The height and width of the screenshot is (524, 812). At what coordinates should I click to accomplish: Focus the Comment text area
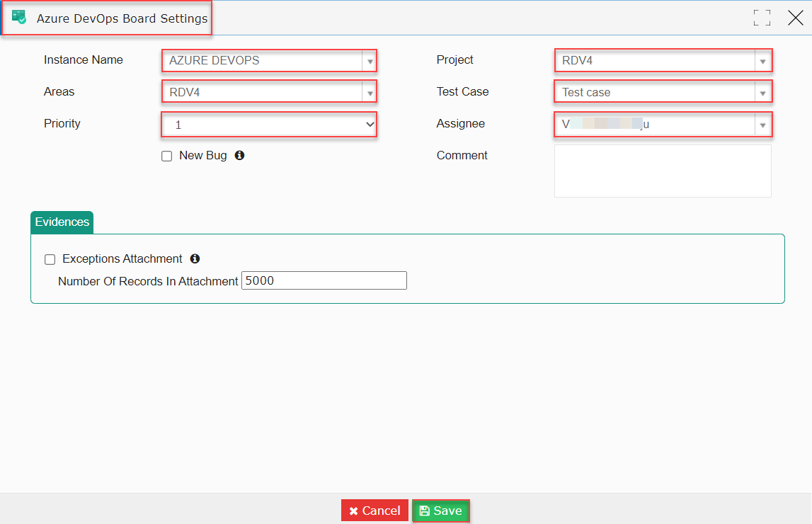663,171
